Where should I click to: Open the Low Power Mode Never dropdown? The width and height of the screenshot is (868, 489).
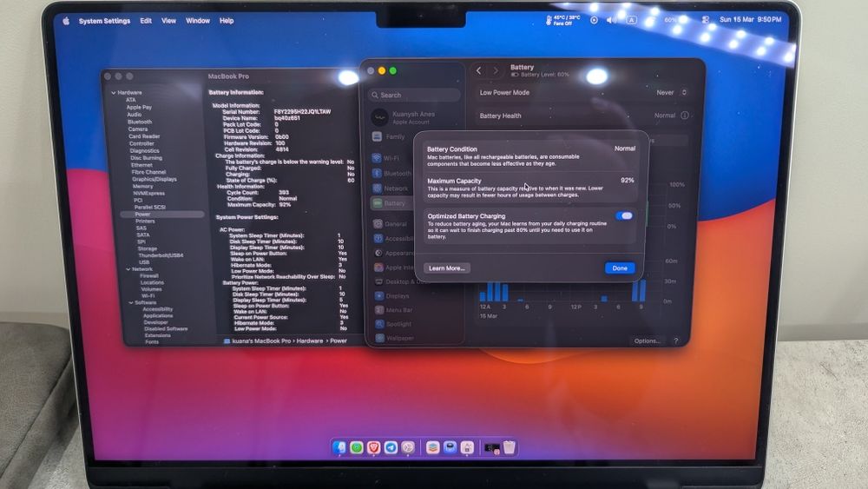click(671, 92)
